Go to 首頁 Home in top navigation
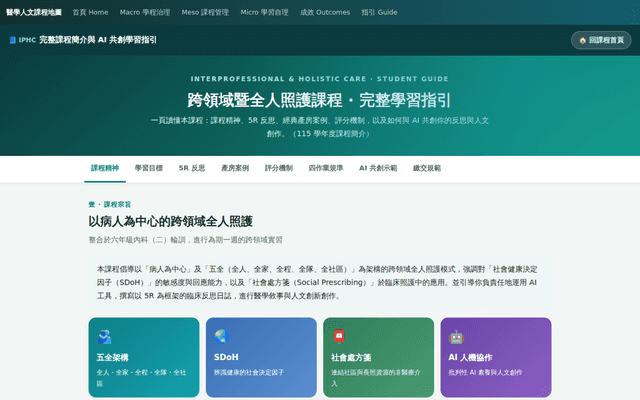640x400 pixels. click(90, 12)
